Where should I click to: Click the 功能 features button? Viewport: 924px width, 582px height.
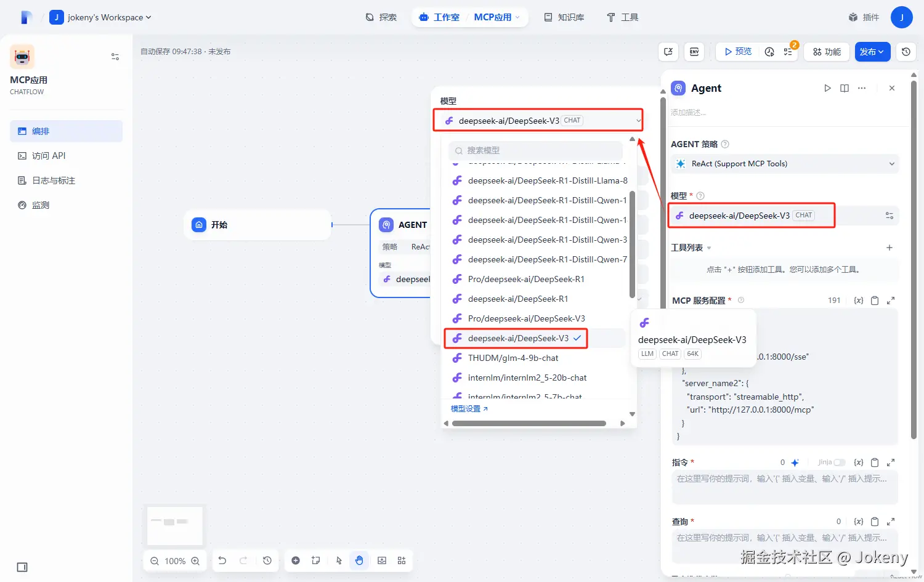pos(827,52)
